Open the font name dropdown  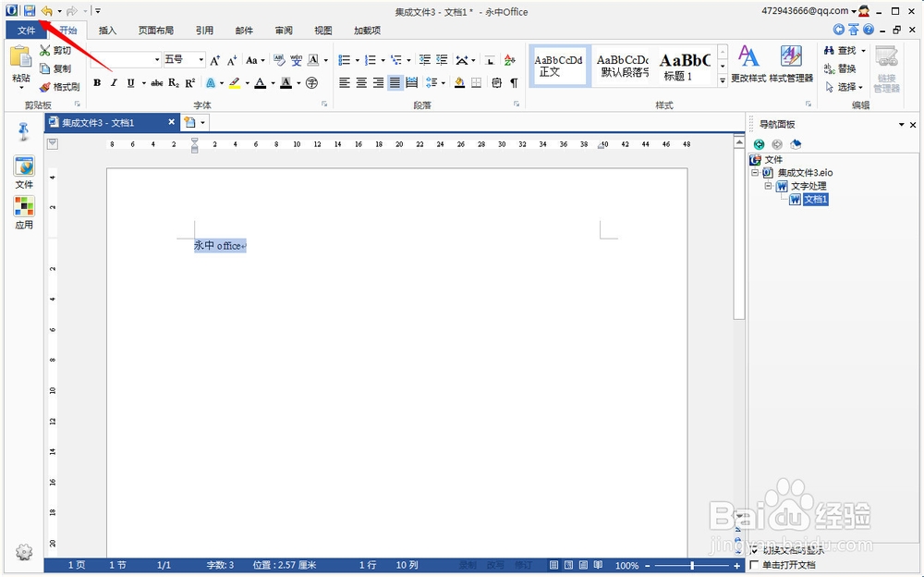(157, 59)
